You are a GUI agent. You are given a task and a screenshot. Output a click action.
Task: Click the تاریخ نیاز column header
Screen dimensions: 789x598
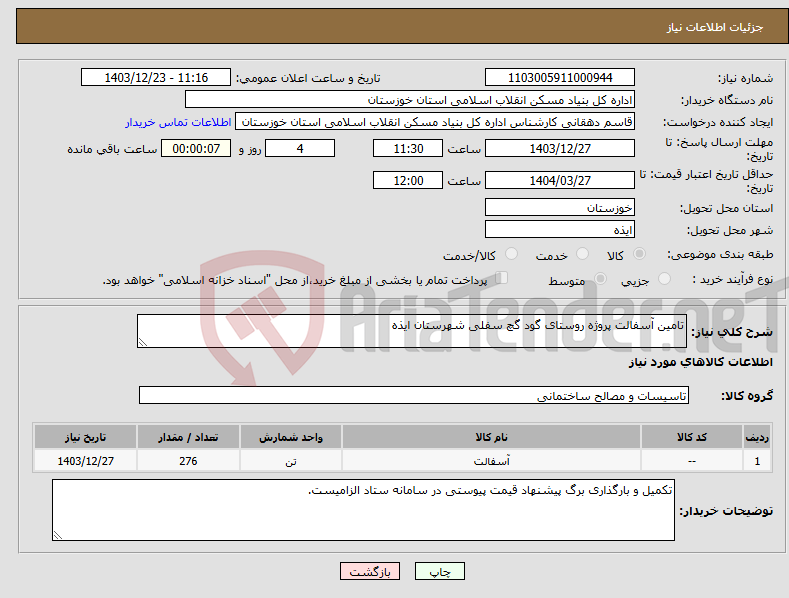(x=86, y=437)
